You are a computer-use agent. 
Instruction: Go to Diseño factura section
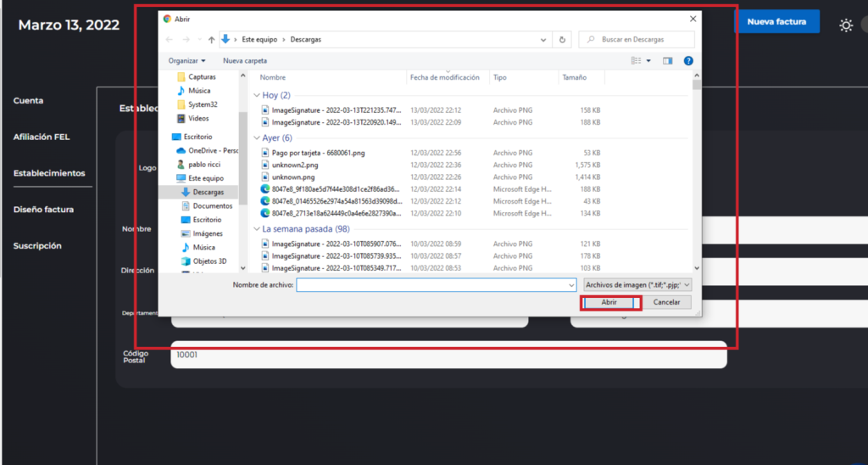(x=43, y=210)
